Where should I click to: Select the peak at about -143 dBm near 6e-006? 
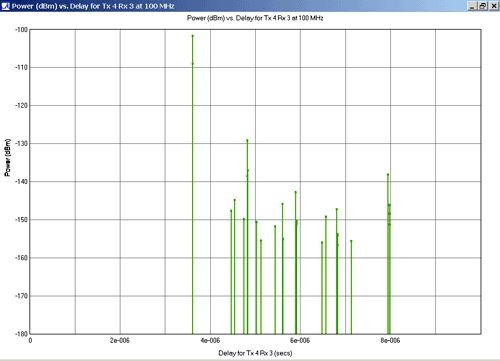(295, 192)
